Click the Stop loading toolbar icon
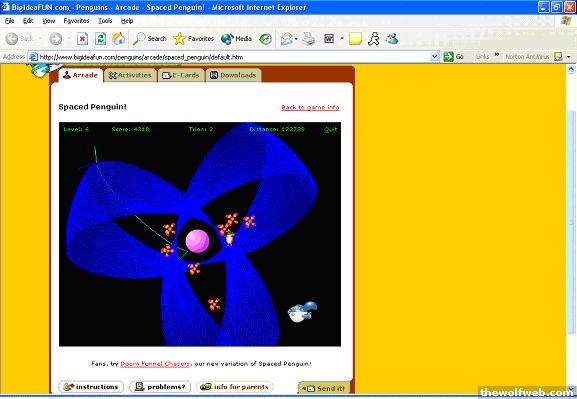 [x=82, y=39]
